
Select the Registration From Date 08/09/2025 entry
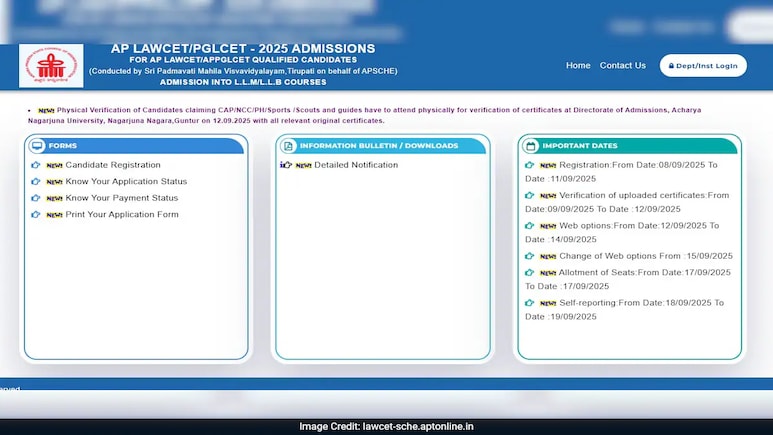pyautogui.click(x=621, y=172)
